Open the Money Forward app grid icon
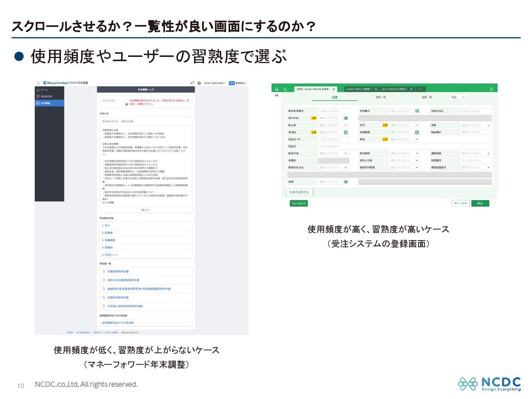 (38, 83)
